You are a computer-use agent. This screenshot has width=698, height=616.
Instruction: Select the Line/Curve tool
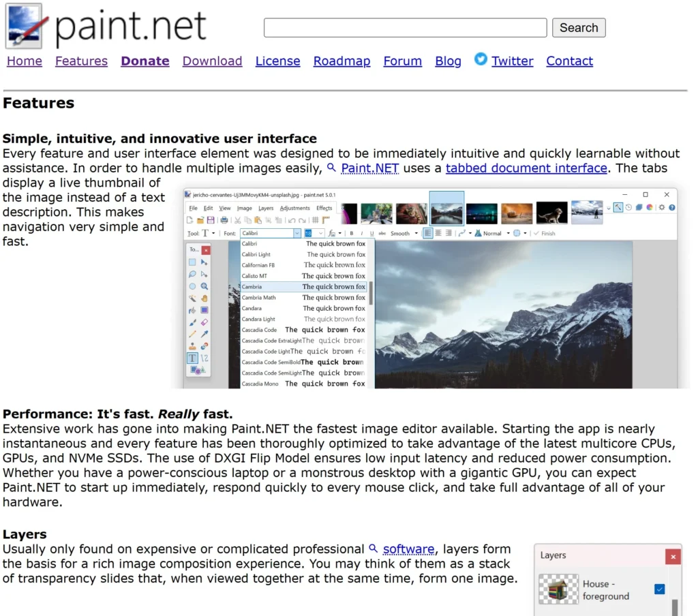pos(204,358)
